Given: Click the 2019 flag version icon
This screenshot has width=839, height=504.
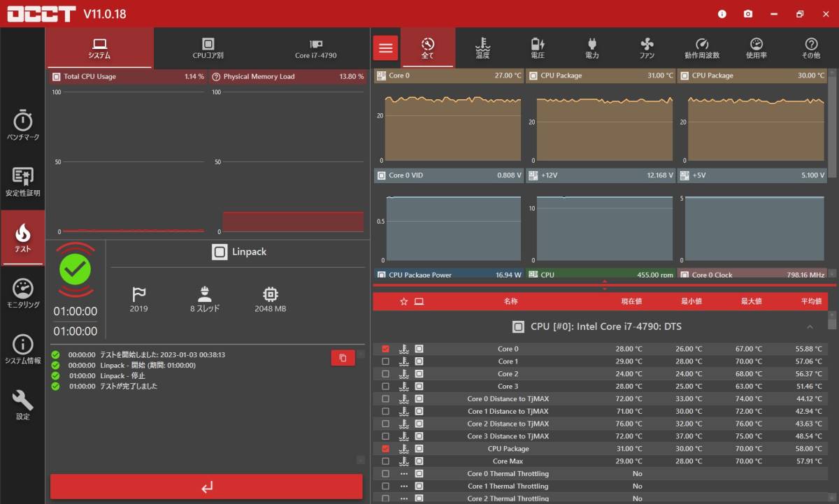Looking at the screenshot, I should pos(138,294).
